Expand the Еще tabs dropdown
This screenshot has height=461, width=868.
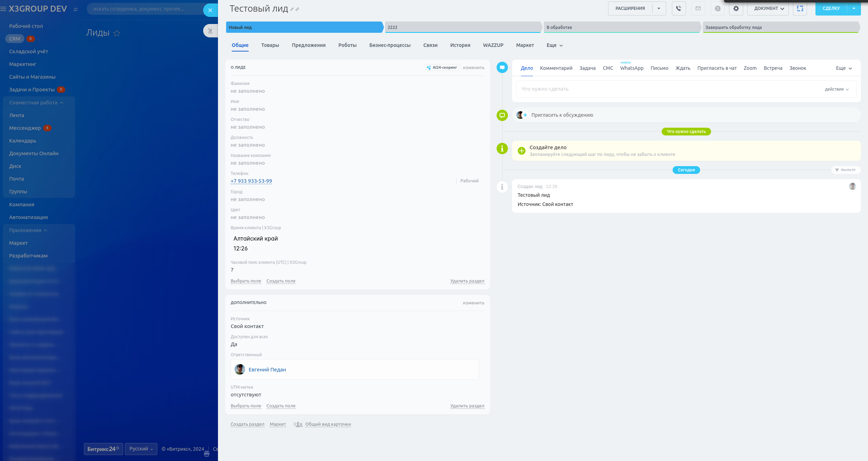(x=554, y=46)
